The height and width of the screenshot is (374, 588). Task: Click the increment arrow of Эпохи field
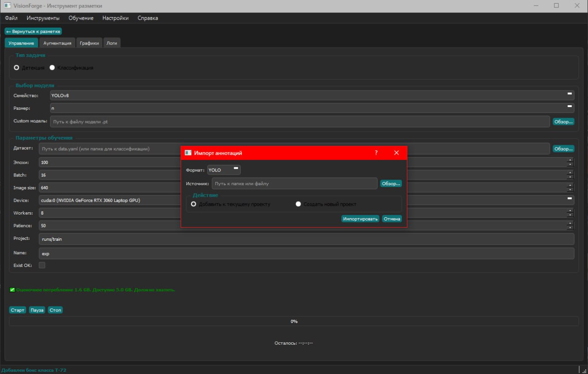pos(570,160)
